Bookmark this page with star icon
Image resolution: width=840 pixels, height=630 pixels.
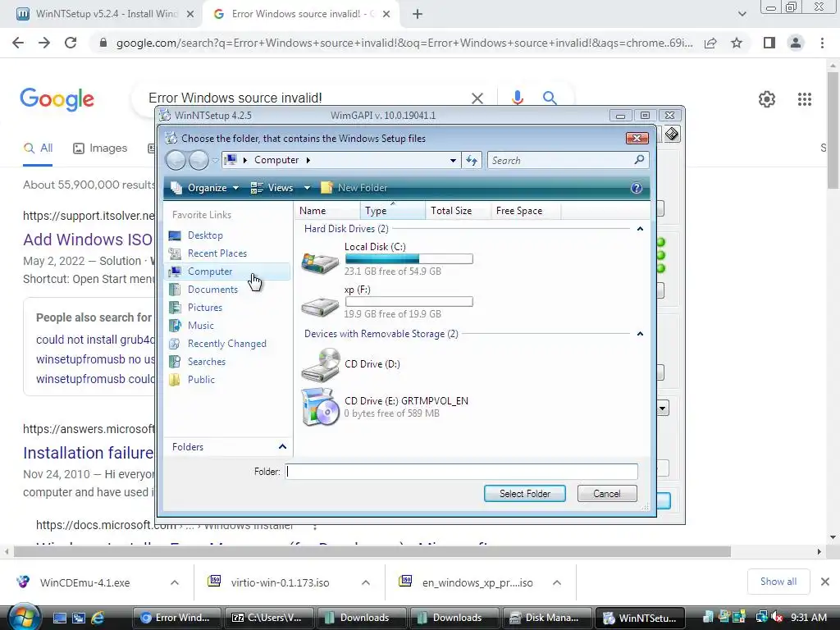[x=737, y=43]
